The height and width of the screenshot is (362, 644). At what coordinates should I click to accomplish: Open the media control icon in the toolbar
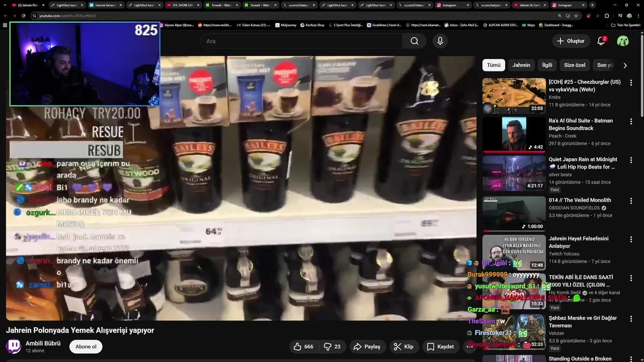pos(620,16)
